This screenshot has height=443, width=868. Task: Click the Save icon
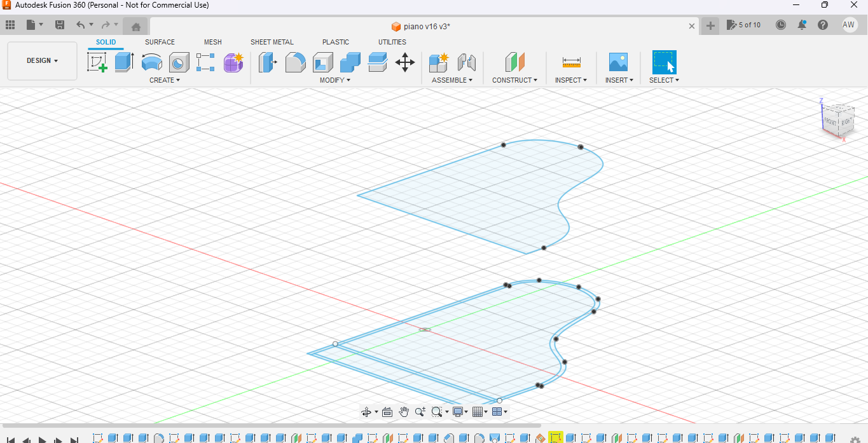point(60,25)
